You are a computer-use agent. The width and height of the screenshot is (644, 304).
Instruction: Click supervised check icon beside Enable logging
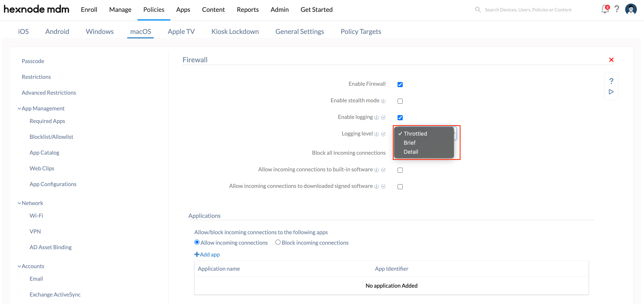pyautogui.click(x=383, y=117)
